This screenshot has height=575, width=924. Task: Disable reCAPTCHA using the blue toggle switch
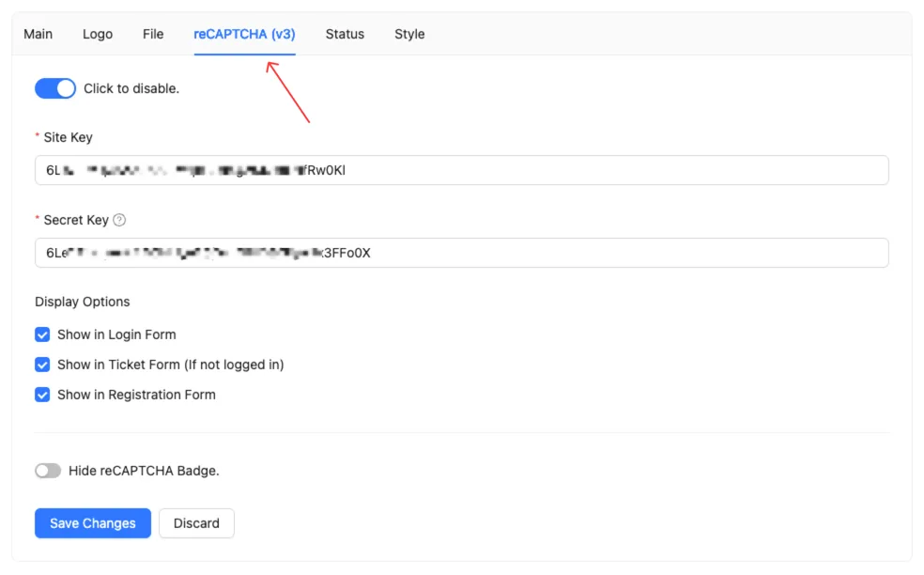click(x=54, y=88)
